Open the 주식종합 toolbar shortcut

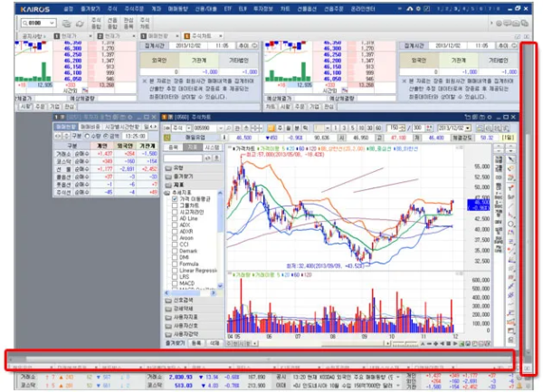click(x=96, y=24)
